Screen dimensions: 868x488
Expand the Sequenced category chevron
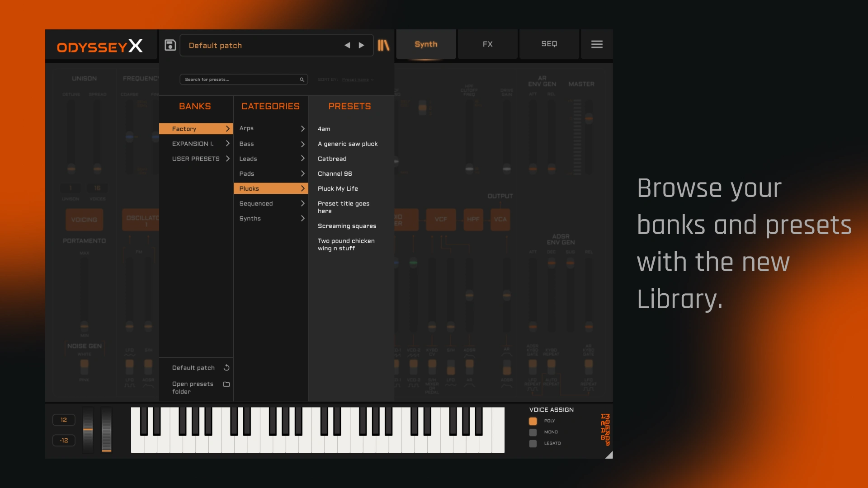pos(302,204)
